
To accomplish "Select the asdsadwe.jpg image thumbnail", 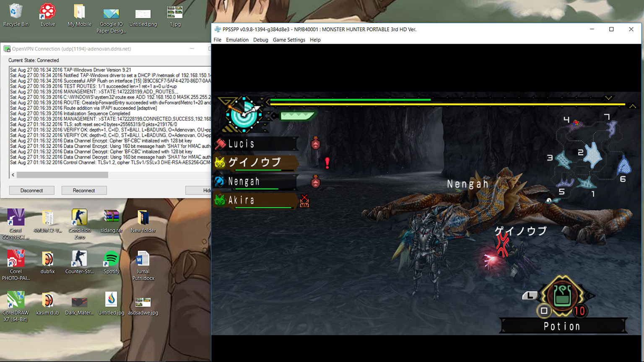I will (143, 302).
